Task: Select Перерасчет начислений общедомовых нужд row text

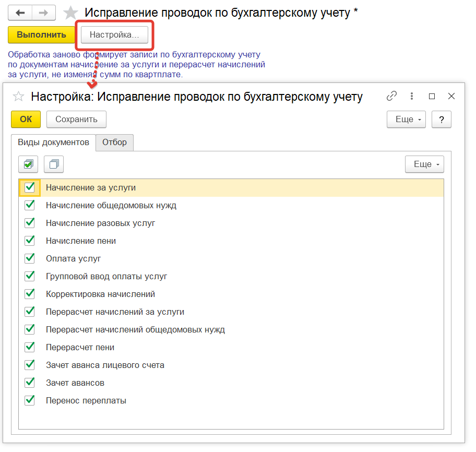Action: [x=135, y=330]
